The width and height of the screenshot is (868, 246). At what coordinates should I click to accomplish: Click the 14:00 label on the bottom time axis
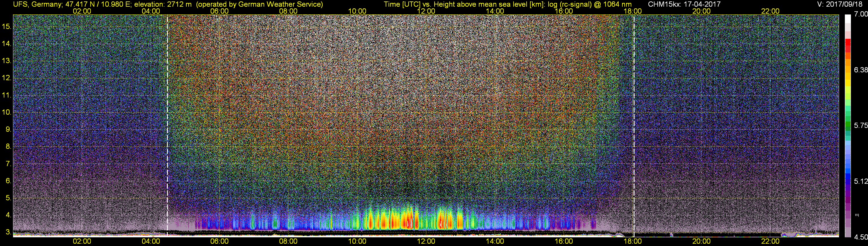click(x=495, y=241)
